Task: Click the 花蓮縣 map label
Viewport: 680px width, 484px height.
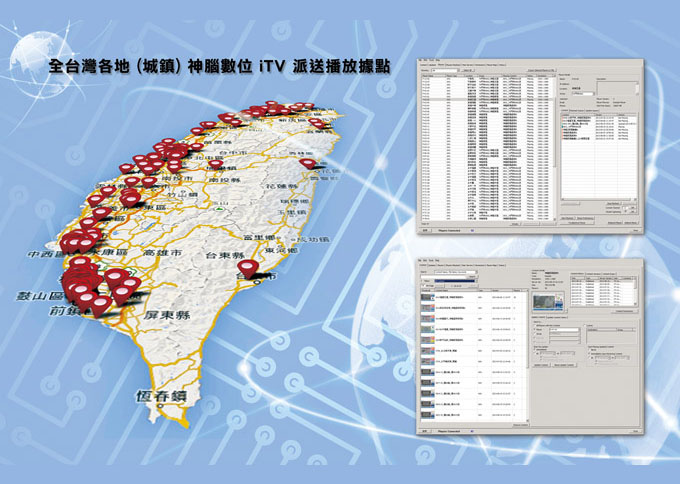Action: tap(282, 186)
